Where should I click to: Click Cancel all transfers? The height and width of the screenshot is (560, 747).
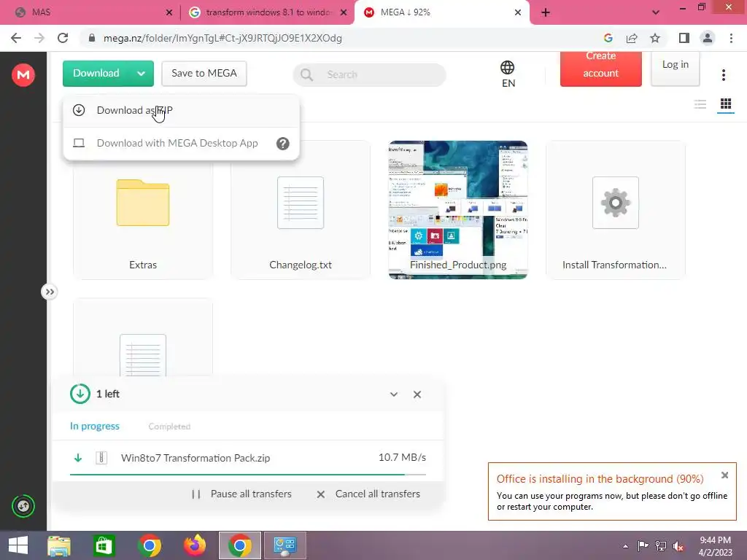click(368, 494)
